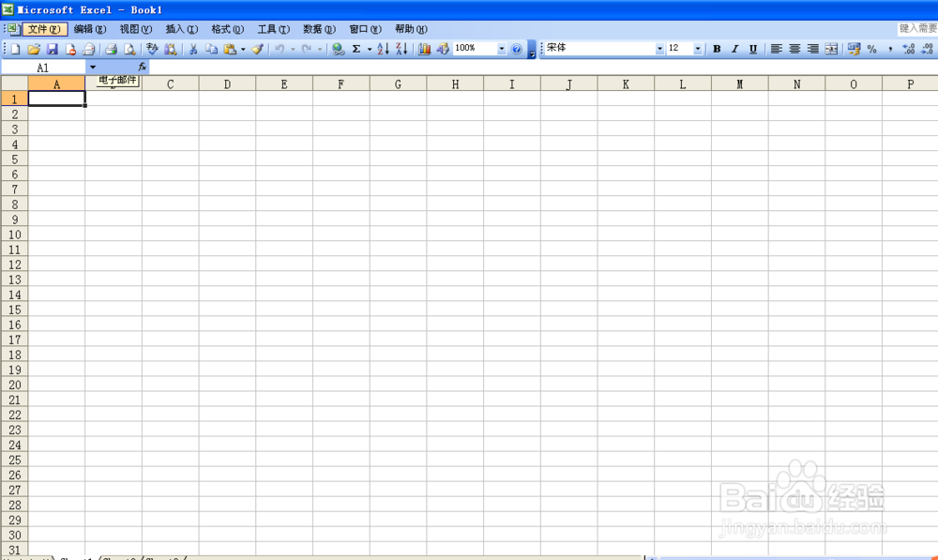Expand the AutoSum functions arrow
The image size is (938, 560).
tap(369, 49)
